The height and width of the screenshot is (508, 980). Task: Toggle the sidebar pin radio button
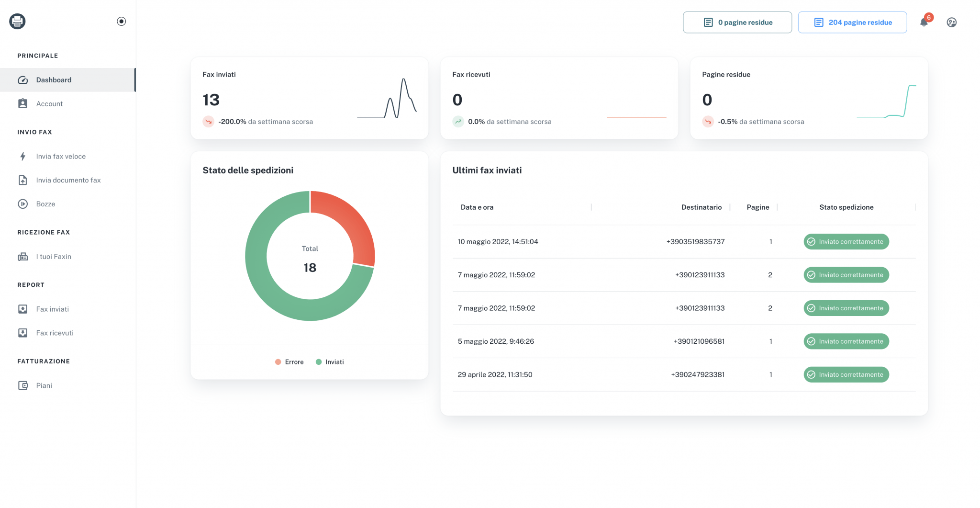(122, 21)
